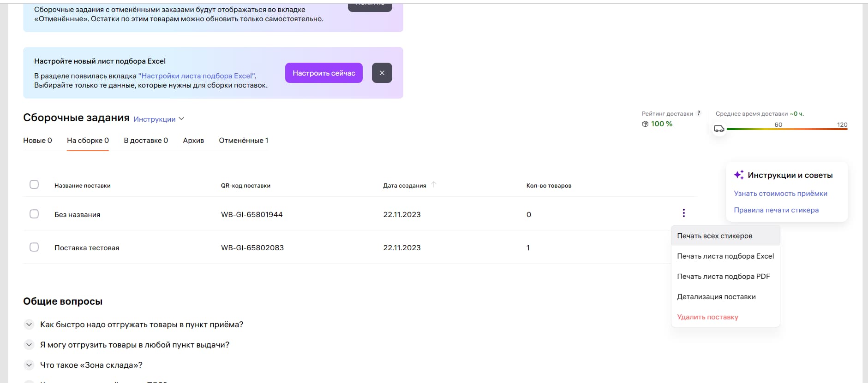Open Правила печати стикера link
Image resolution: width=868 pixels, height=383 pixels.
pyautogui.click(x=776, y=210)
